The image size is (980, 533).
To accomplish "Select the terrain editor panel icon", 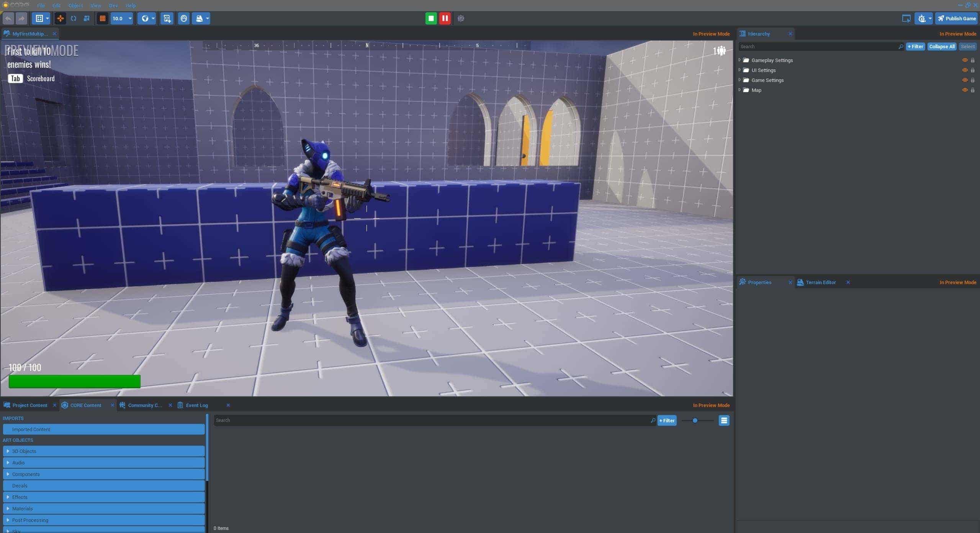I will [800, 282].
